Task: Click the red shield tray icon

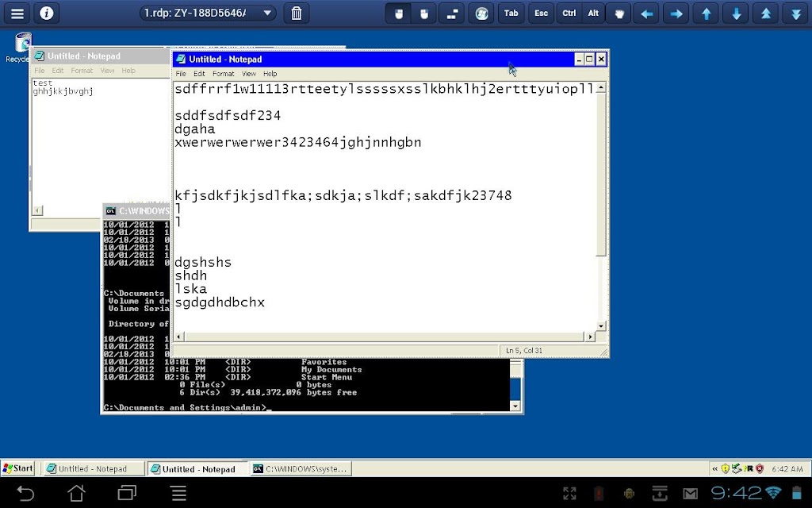Action: (x=760, y=468)
